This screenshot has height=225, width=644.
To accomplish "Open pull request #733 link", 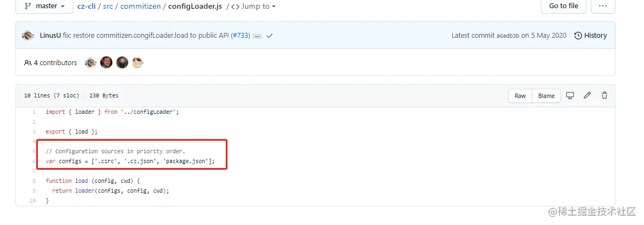I will pyautogui.click(x=241, y=35).
